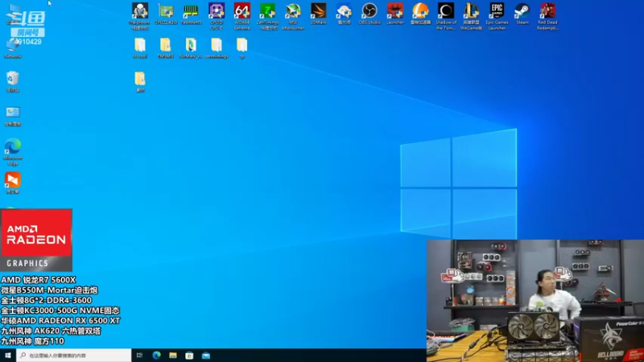Open the red Launcher shortcut
Image resolution: width=644 pixels, height=362 pixels.
(394, 14)
